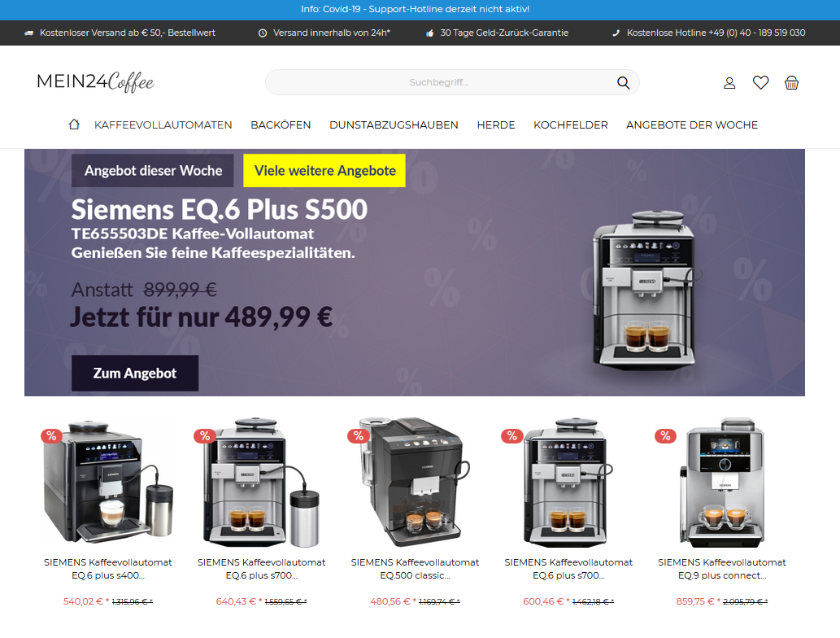This screenshot has width=840, height=638.
Task: Click the search magnifier icon
Action: 623,82
